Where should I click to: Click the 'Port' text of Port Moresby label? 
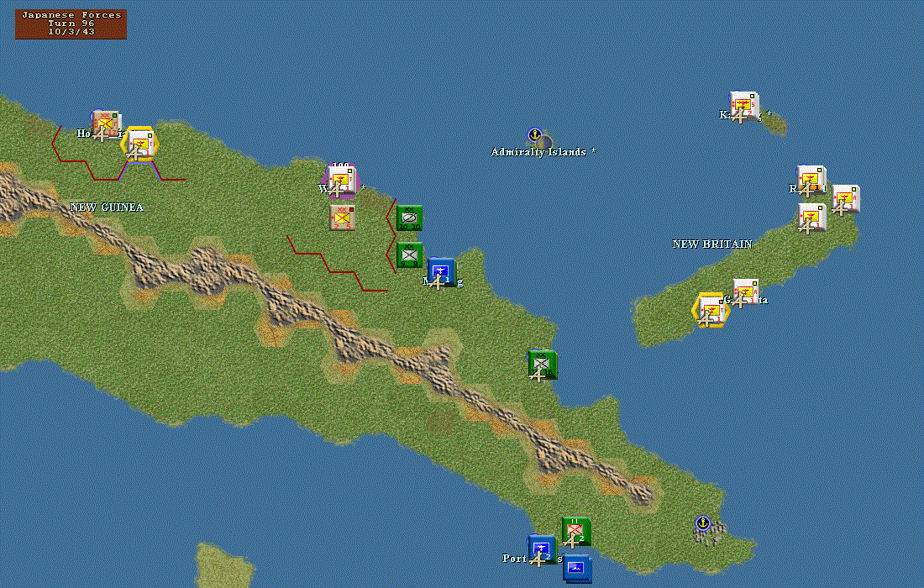[514, 558]
